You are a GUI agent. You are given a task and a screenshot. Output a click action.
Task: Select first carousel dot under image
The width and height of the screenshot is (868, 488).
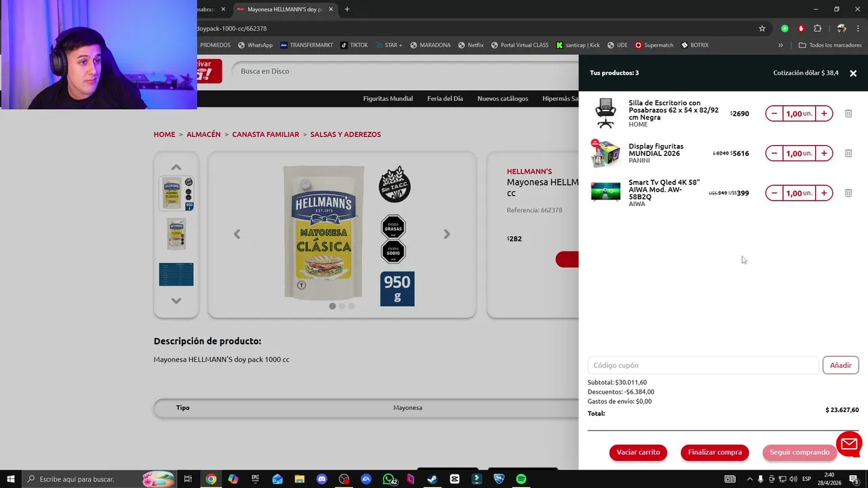(332, 306)
